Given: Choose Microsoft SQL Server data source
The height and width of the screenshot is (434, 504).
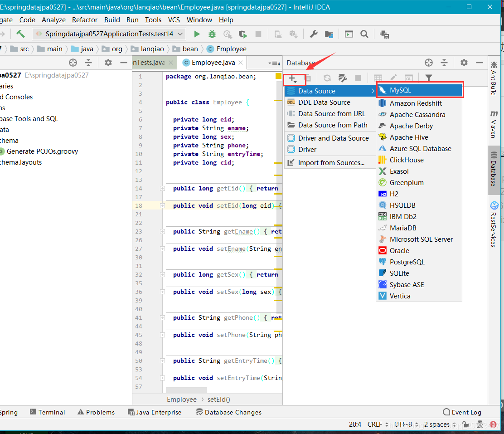Looking at the screenshot, I should 419,239.
